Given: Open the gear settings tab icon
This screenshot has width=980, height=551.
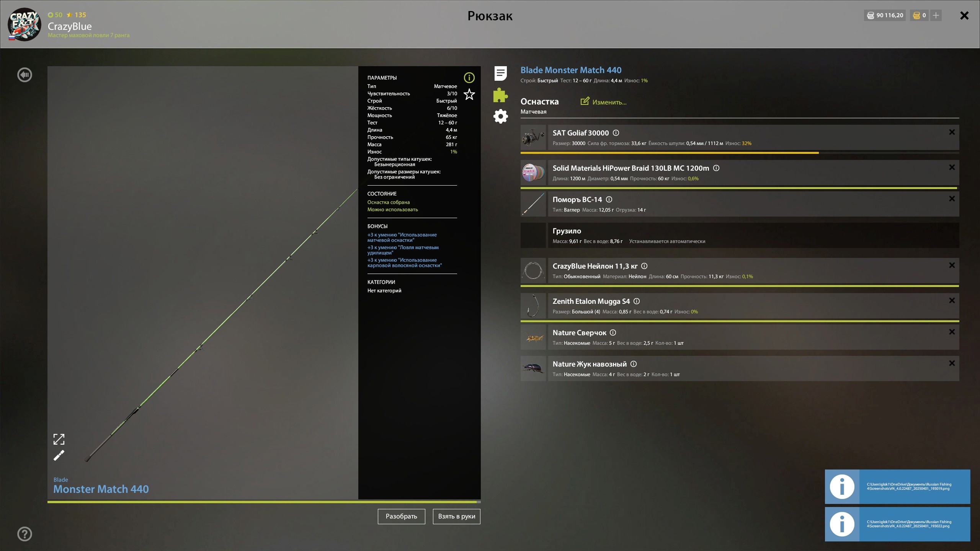Looking at the screenshot, I should tap(501, 116).
